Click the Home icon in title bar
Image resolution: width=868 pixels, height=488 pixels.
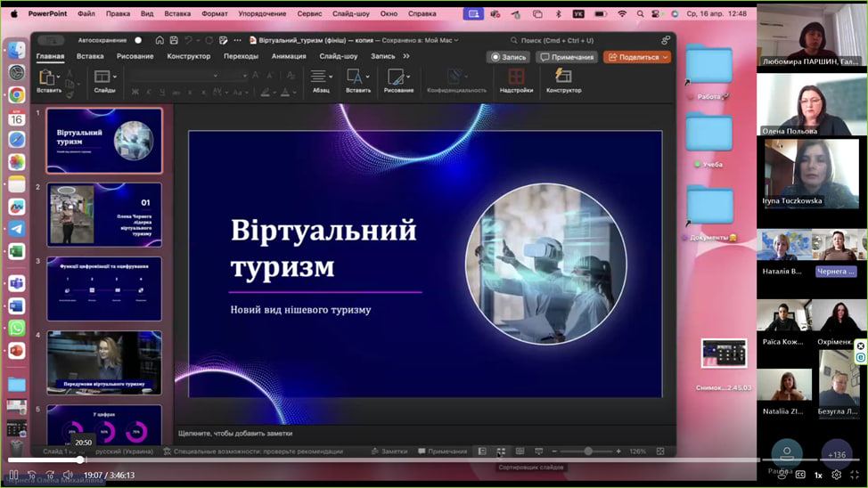click(160, 40)
